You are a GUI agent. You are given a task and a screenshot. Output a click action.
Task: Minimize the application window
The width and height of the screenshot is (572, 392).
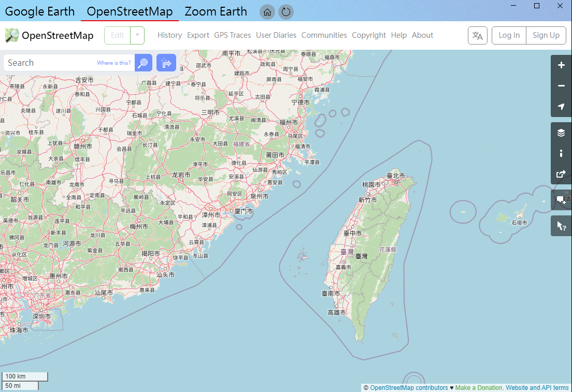(513, 6)
